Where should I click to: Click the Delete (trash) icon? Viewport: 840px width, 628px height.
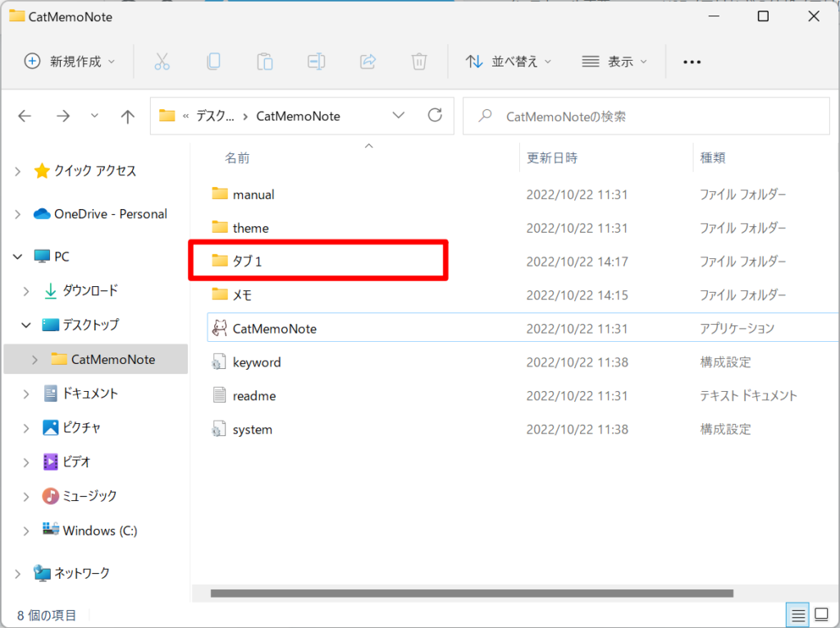(418, 61)
